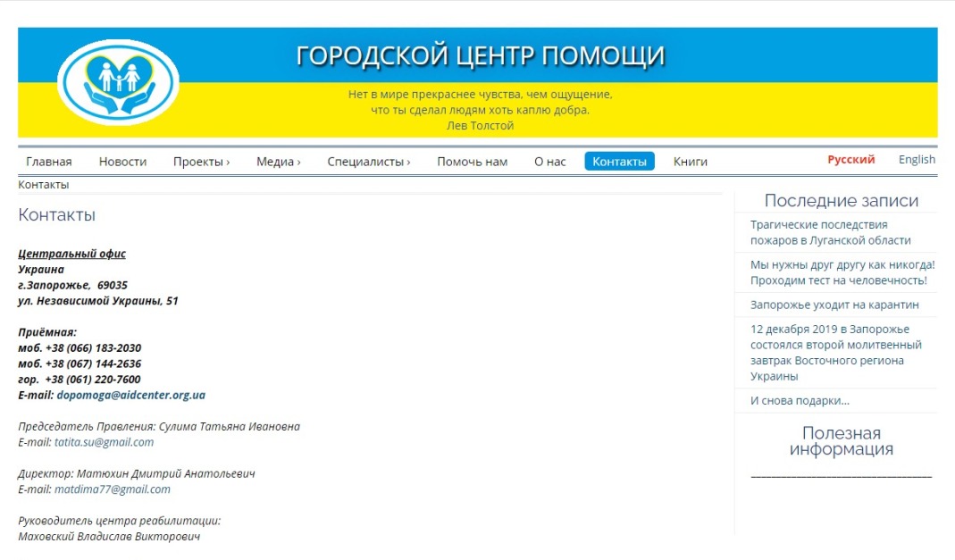This screenshot has width=955, height=560.
Task: Open the 12 декабря 2019 prayer breakfast post
Action: click(x=835, y=353)
